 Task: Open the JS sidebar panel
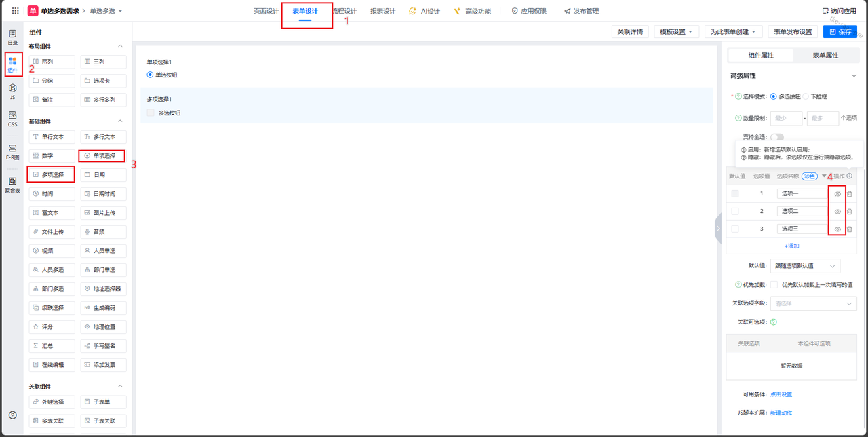[x=12, y=91]
